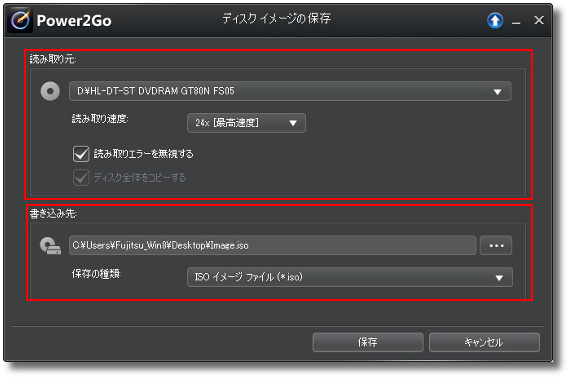Open the D:\HL-DT-ST DVDRAM drive dropdown

pos(290,91)
